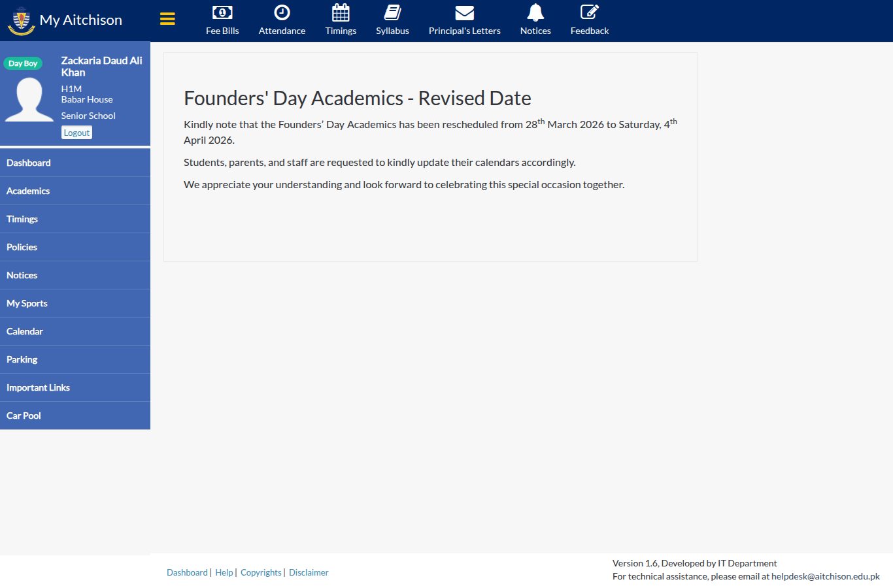Toggle the yellow hamburger menu icon
This screenshot has width=893, height=588.
pos(167,19)
